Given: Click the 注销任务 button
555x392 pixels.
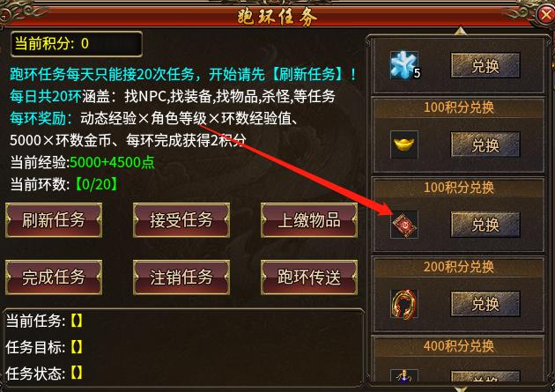Looking at the screenshot, I should coord(181,277).
